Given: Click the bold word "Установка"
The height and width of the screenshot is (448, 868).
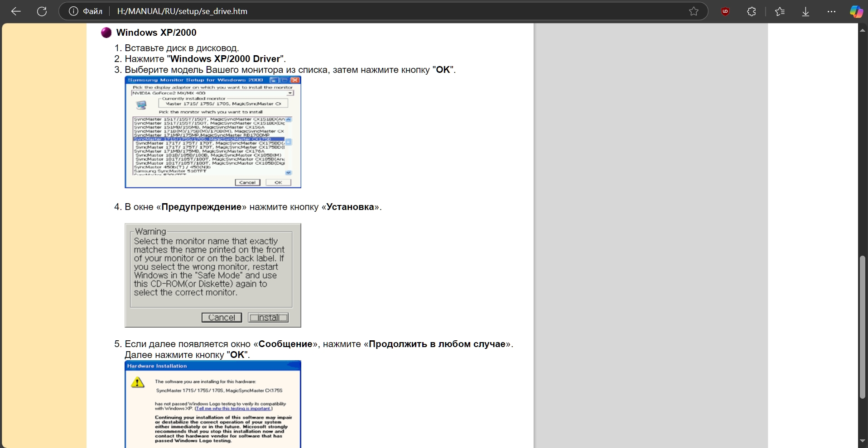Looking at the screenshot, I should tap(350, 207).
